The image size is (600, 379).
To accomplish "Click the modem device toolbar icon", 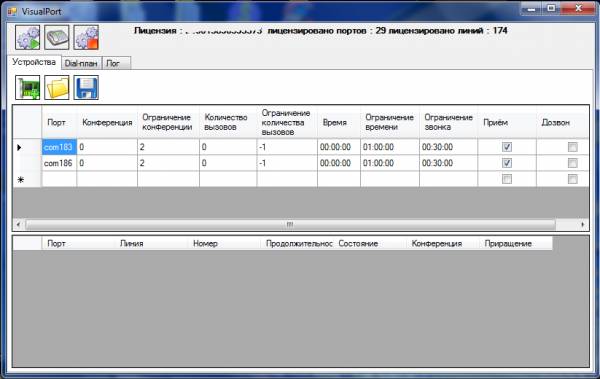I will click(x=57, y=38).
